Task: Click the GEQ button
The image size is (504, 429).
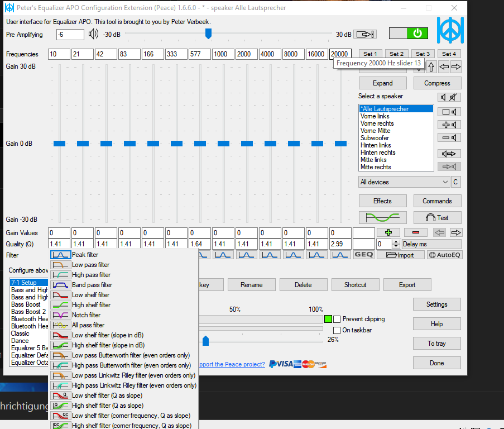Action: (x=363, y=255)
